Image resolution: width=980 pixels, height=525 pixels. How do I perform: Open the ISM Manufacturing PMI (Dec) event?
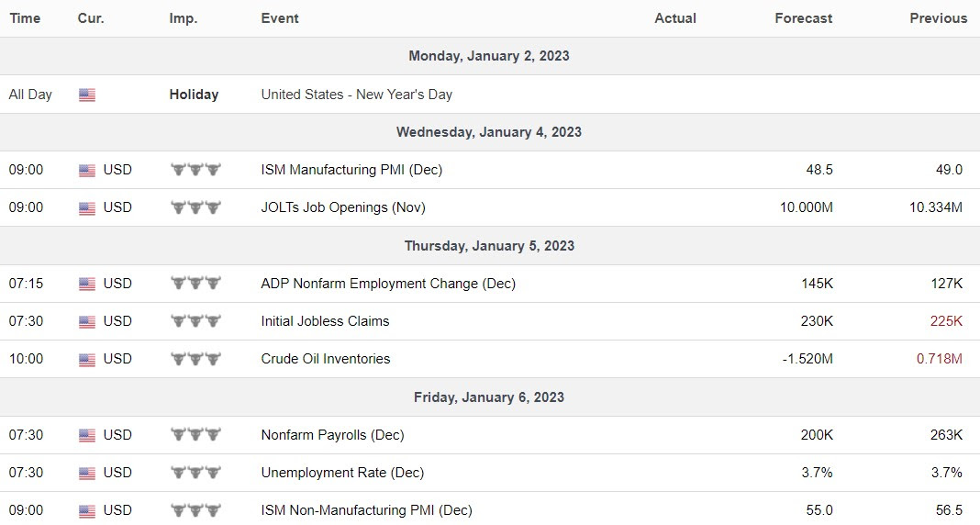351,170
